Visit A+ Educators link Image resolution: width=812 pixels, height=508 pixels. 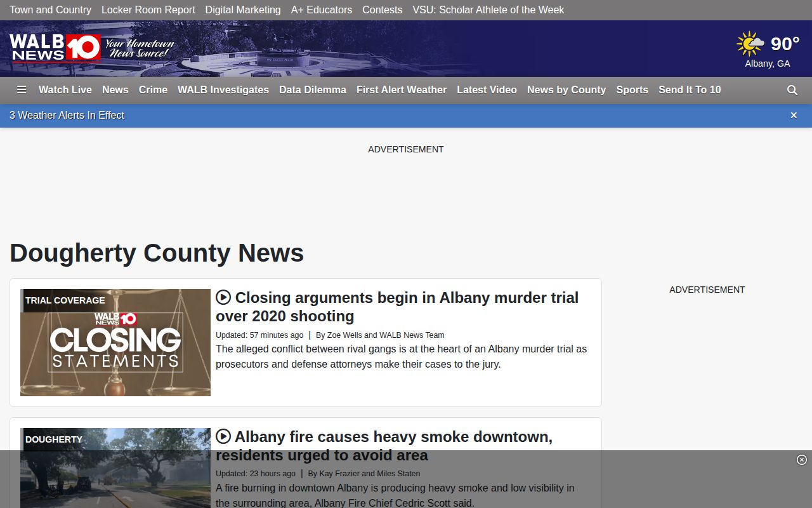point(322,10)
